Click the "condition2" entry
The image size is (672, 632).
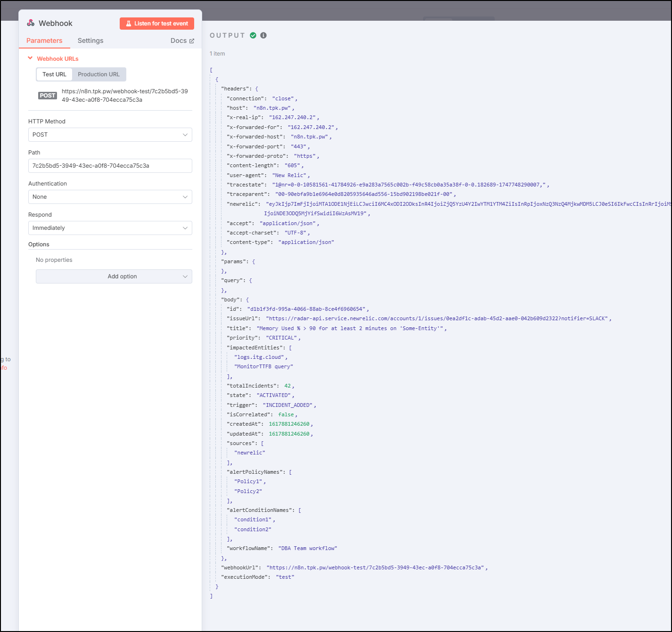(x=253, y=529)
